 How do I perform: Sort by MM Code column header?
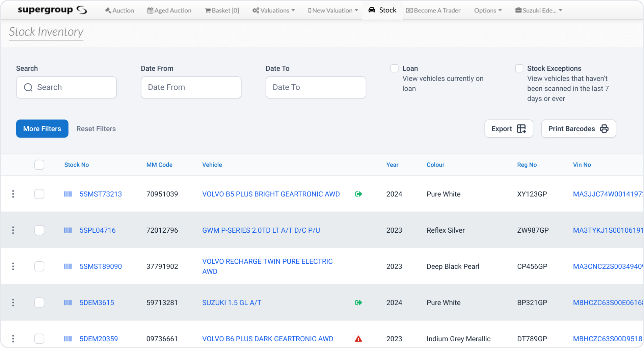[159, 165]
